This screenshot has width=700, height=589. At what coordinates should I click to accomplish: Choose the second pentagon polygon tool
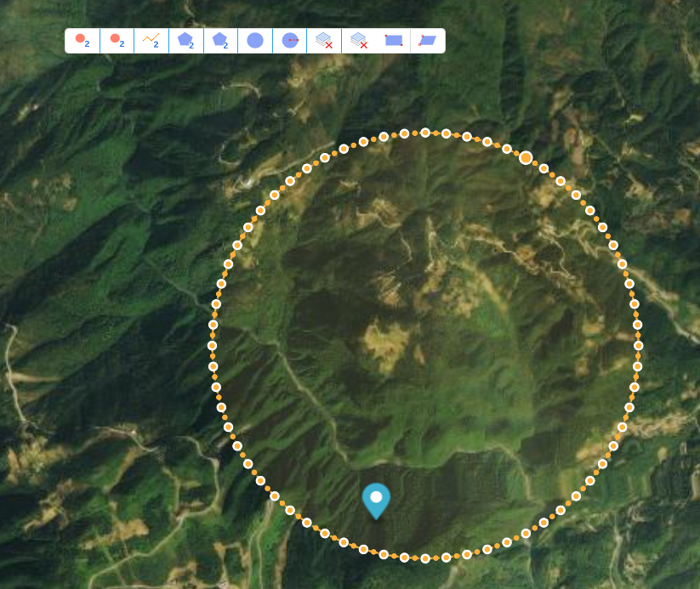(x=220, y=41)
